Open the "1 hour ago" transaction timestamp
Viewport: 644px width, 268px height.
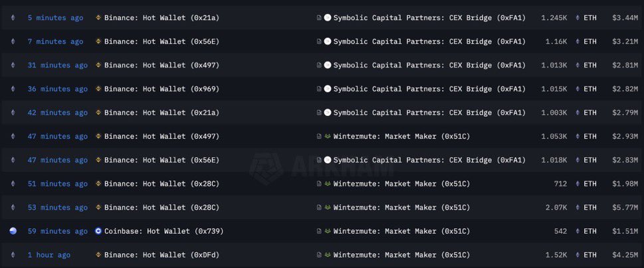pyautogui.click(x=49, y=255)
